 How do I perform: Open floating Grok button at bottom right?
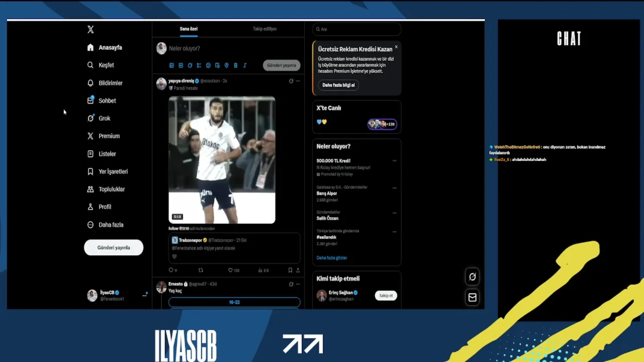(x=472, y=277)
